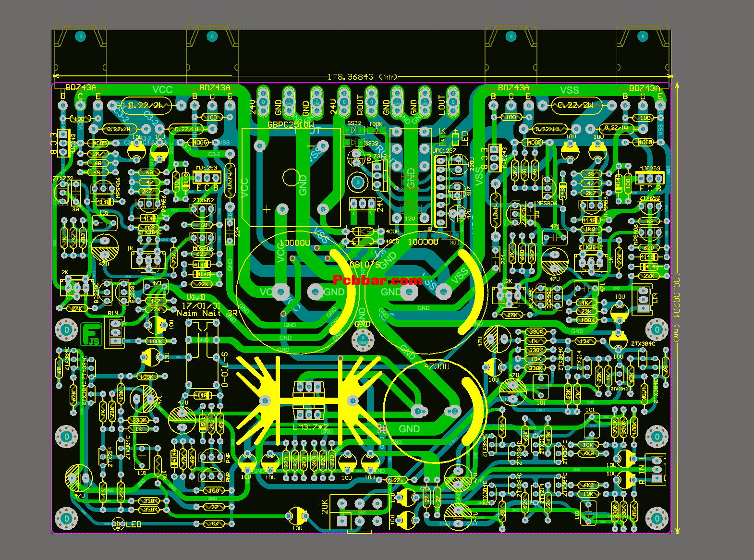Select the 20K potentiometer footprint

tap(359, 513)
